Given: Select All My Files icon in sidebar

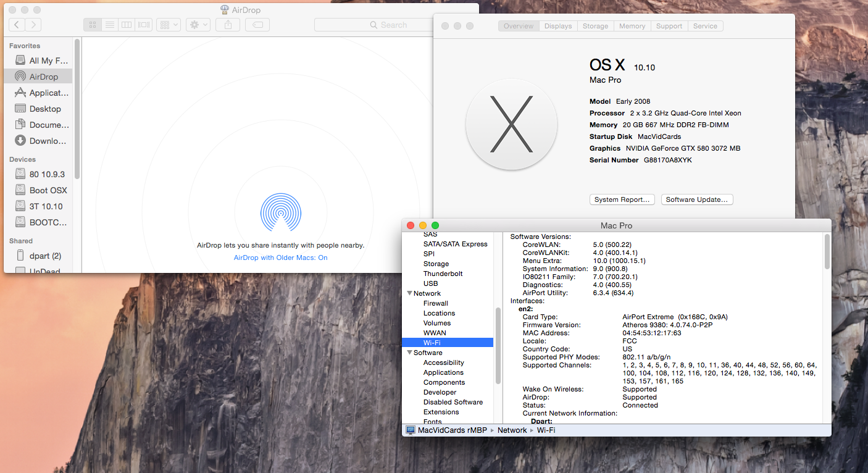Looking at the screenshot, I should click(x=20, y=61).
